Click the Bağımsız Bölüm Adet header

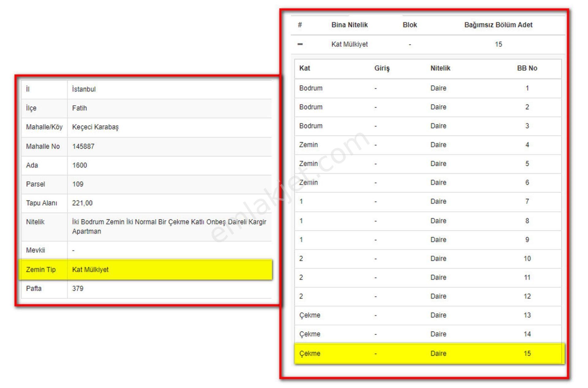click(498, 25)
